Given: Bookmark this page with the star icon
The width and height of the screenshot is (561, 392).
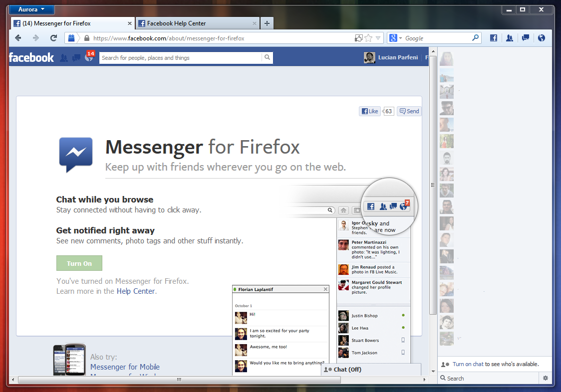Looking at the screenshot, I should click(368, 38).
